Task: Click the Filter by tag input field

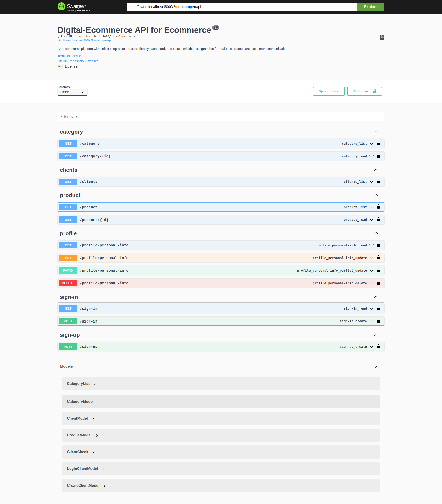Action: (x=221, y=116)
